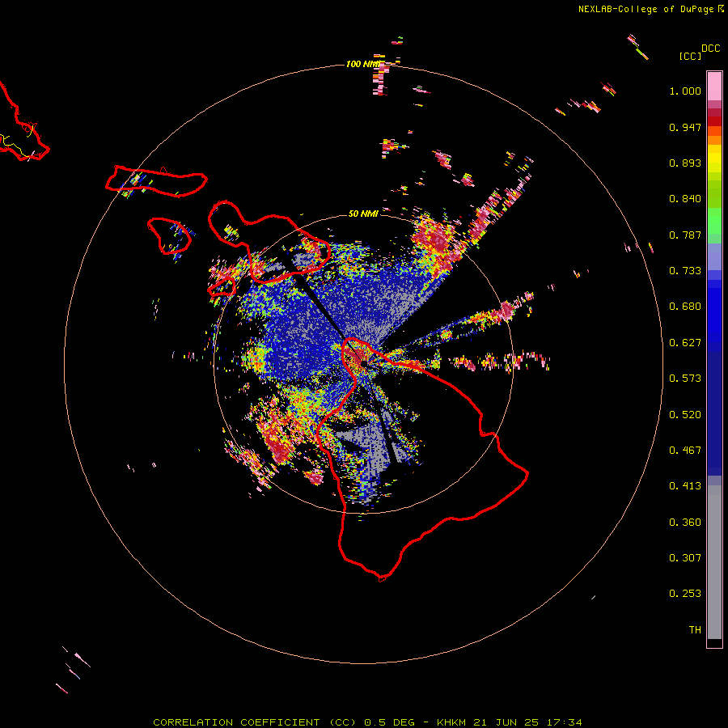Click the [CC] unit label
Screen dimensions: 728x728
coord(691,57)
